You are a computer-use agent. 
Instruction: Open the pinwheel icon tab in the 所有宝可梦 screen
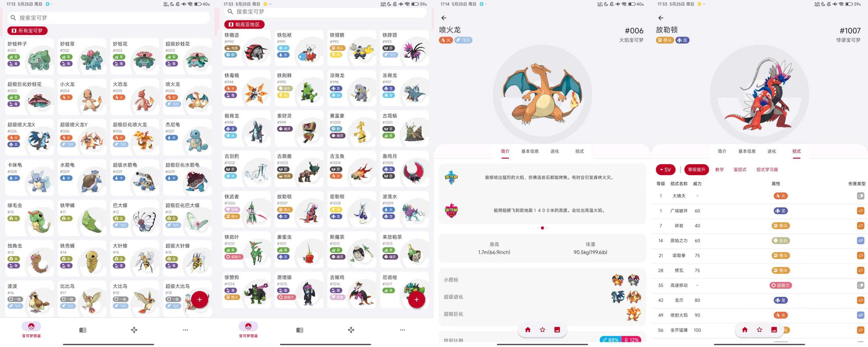pos(134,330)
